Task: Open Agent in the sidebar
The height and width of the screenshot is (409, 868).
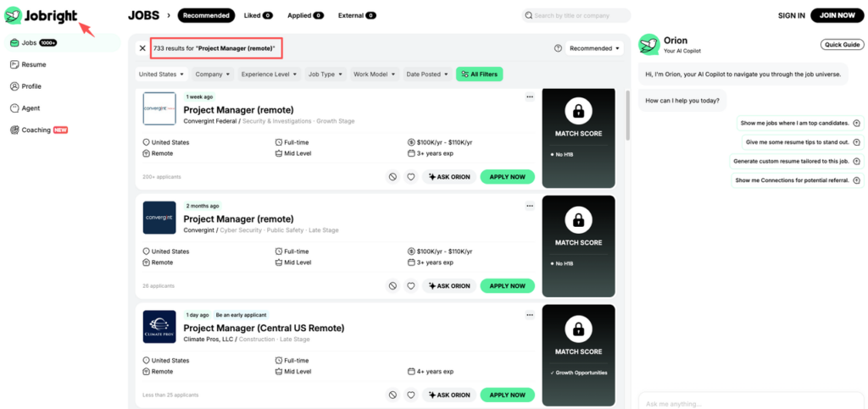Action: pos(25,108)
